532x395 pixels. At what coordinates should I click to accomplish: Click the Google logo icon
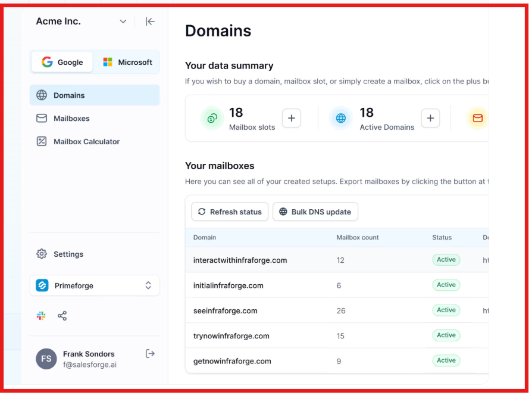click(x=47, y=62)
